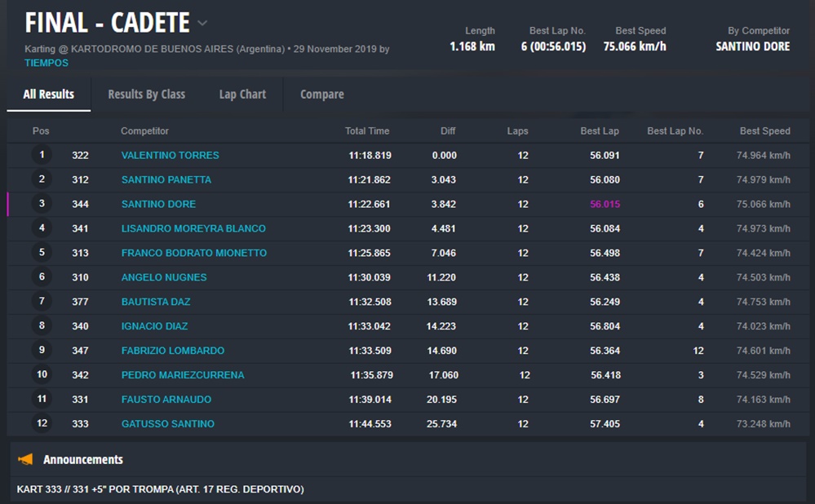Open the Lap Chart tab
The image size is (815, 504).
242,95
